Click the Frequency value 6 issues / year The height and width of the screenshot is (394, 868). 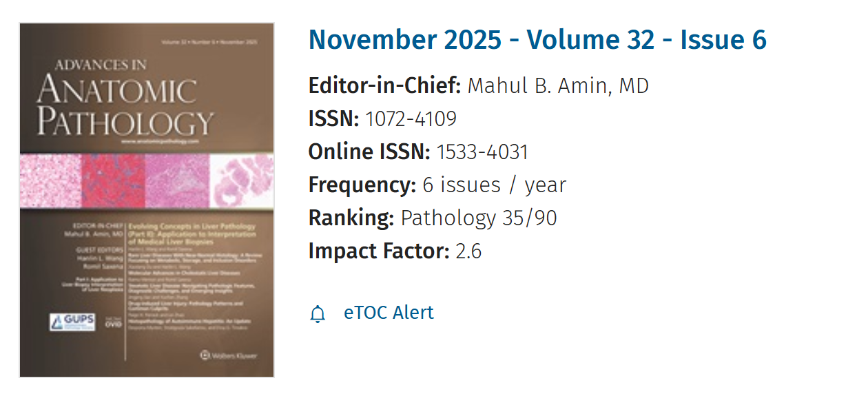tap(494, 185)
